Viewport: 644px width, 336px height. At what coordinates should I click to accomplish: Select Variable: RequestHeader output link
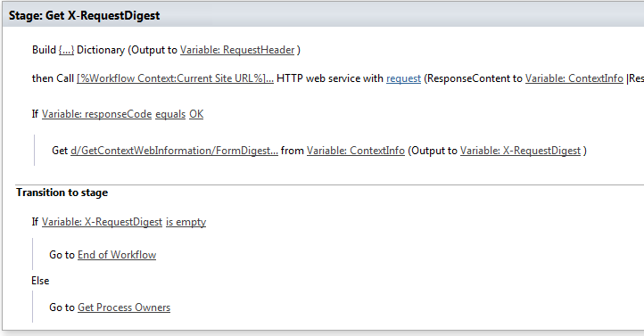click(237, 50)
